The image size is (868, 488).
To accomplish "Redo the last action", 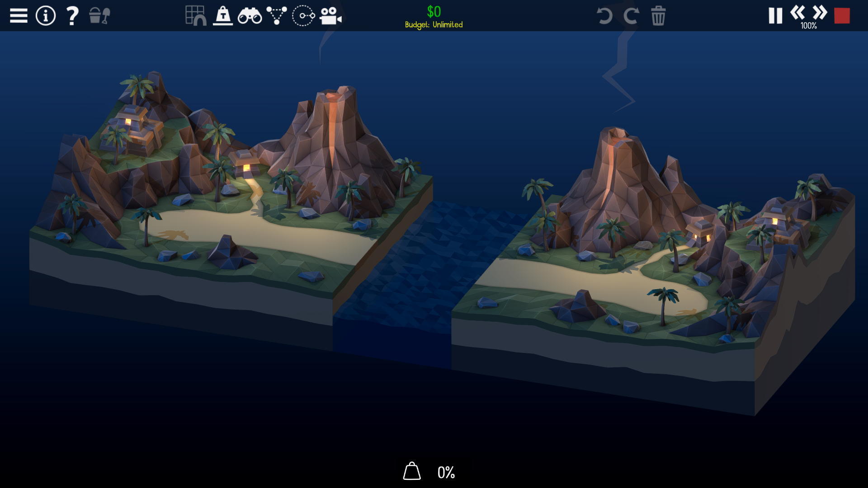I will point(631,16).
